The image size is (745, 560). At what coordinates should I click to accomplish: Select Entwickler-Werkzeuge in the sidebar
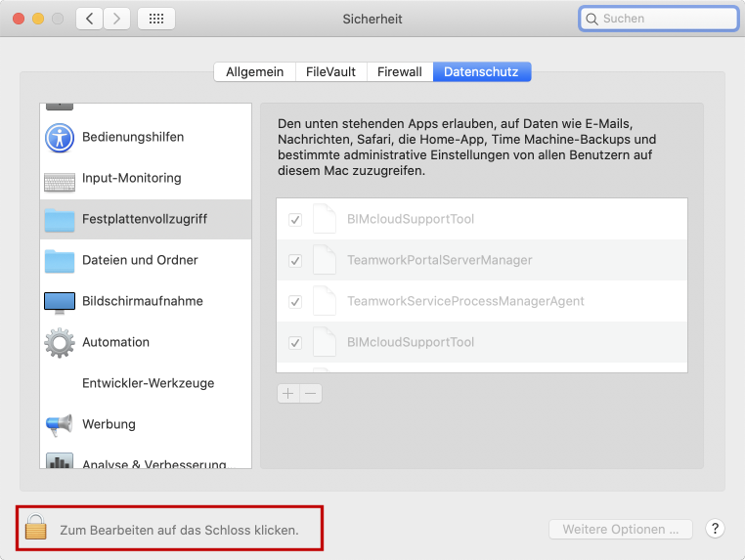click(x=148, y=383)
